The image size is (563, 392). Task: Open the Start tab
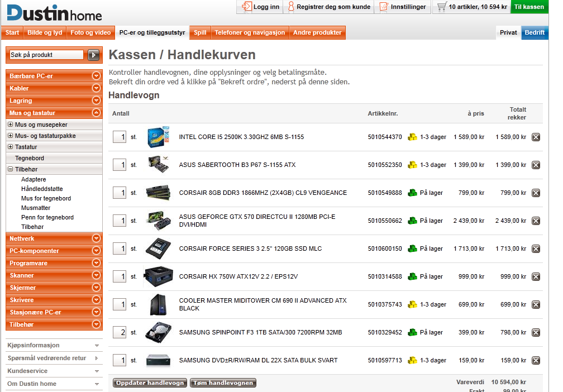12,32
